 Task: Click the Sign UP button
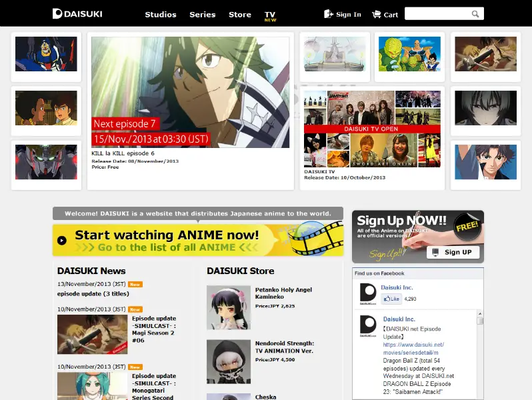click(x=453, y=252)
